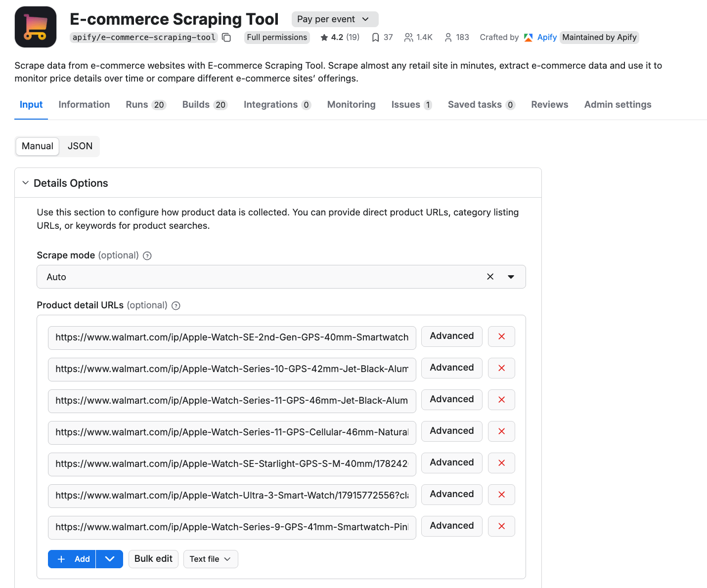Viewport: 707px width, 588px height.
Task: Click the shopping cart actor logo
Action: point(35,26)
